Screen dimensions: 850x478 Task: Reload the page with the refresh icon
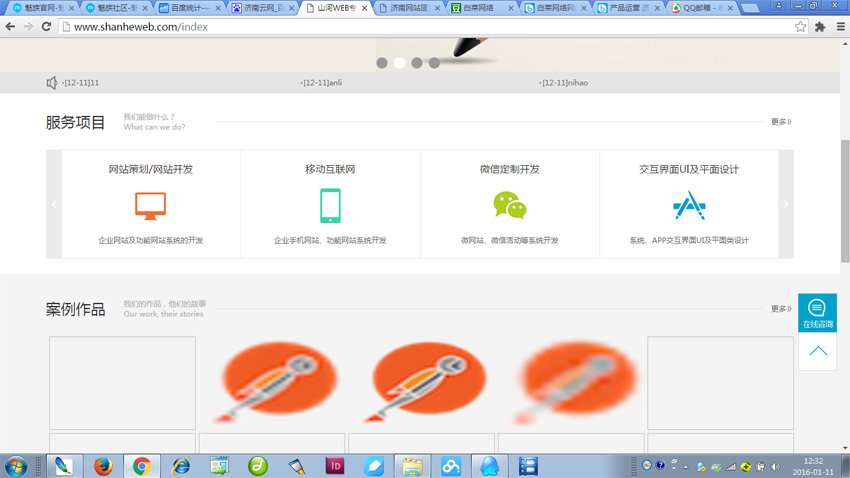click(x=46, y=27)
